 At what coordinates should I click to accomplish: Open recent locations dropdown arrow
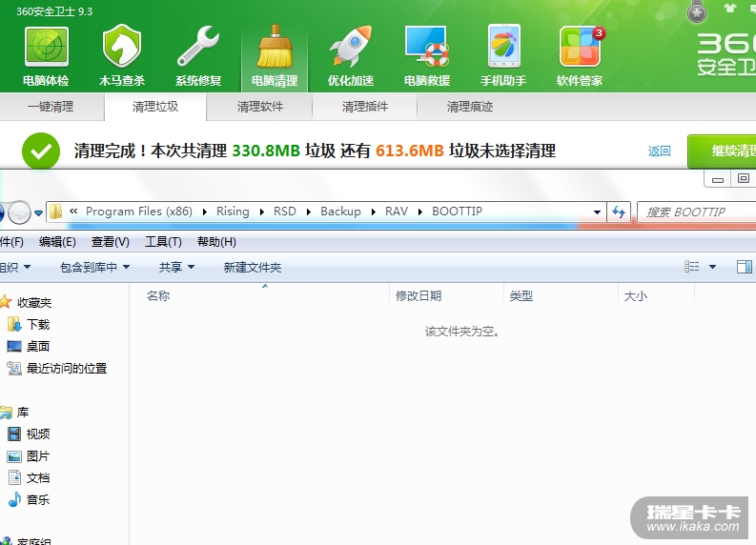tap(38, 212)
